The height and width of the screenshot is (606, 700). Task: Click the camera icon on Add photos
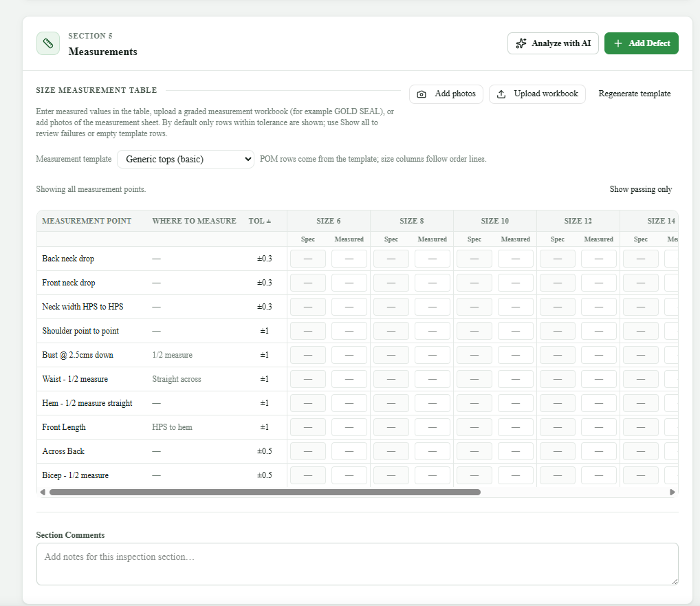(x=421, y=94)
